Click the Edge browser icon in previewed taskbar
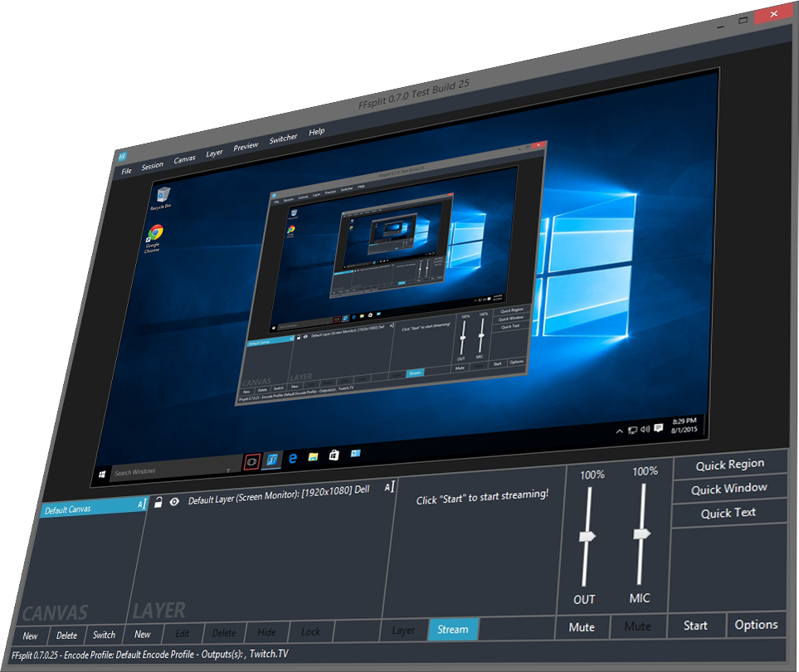The height and width of the screenshot is (672, 799). pyautogui.click(x=292, y=458)
